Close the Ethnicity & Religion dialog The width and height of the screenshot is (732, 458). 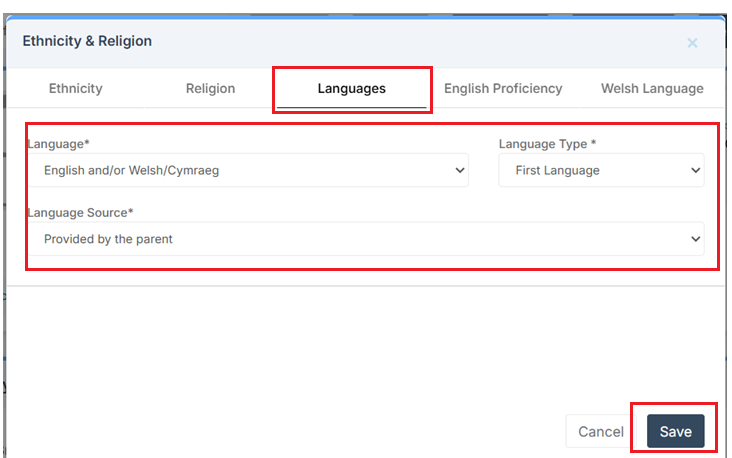click(x=692, y=43)
